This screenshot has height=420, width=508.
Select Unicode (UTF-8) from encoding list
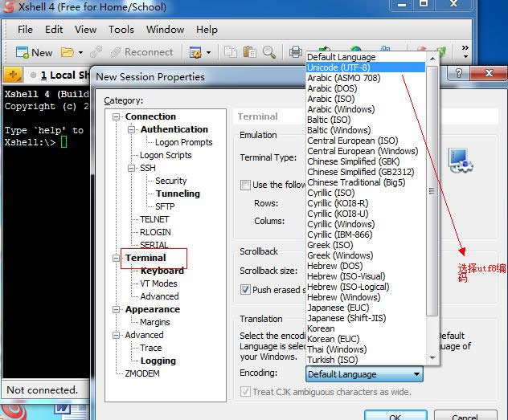pyautogui.click(x=341, y=67)
